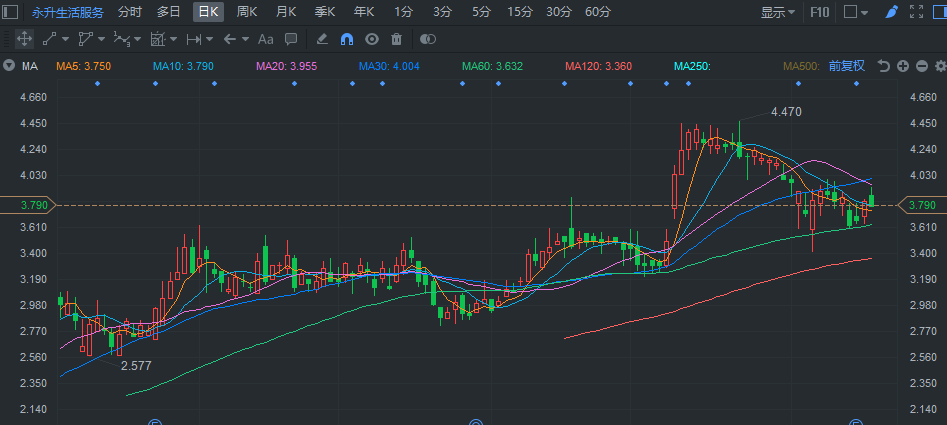This screenshot has height=425, width=947.
Task: Switch to 30分 chart interval
Action: [x=559, y=11]
